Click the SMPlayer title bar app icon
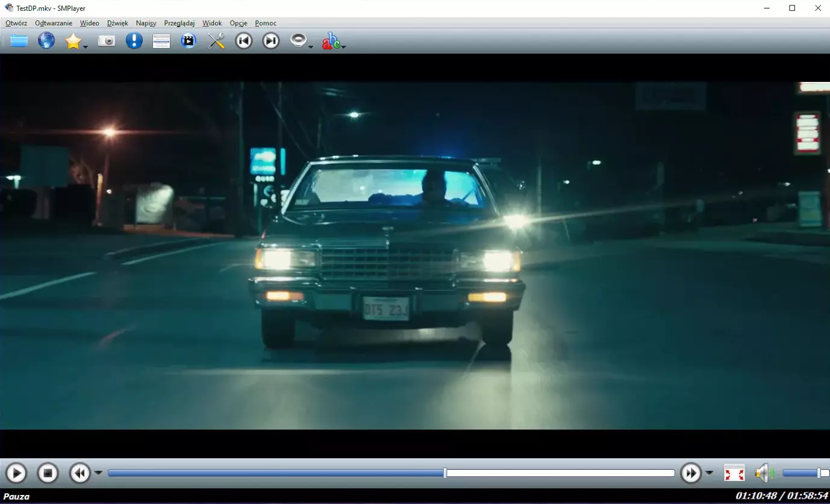830x504 pixels. point(9,8)
